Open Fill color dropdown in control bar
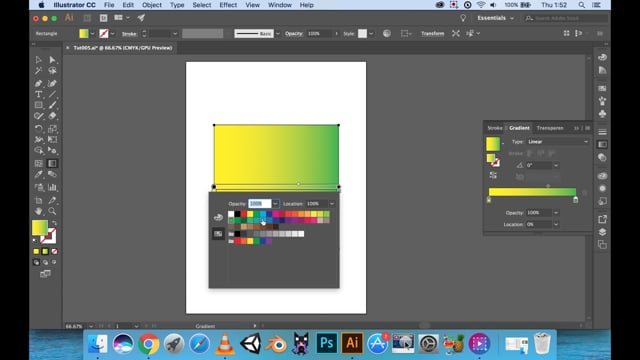This screenshot has height=360, width=640. click(92, 33)
